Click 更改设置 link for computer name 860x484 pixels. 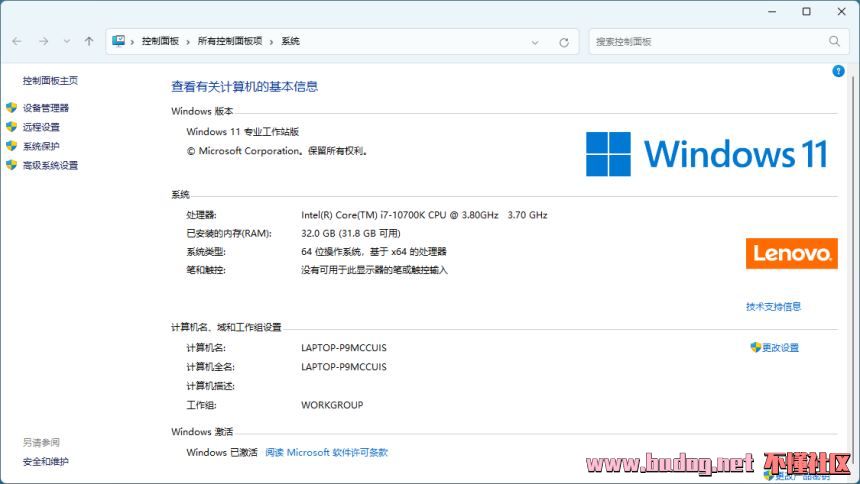pos(780,347)
